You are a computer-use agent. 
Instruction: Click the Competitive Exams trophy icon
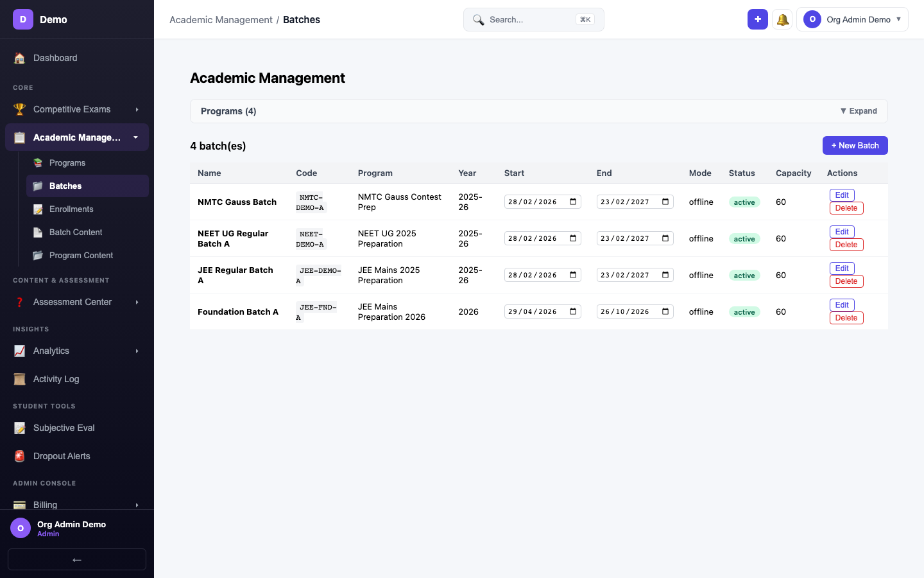(x=20, y=109)
